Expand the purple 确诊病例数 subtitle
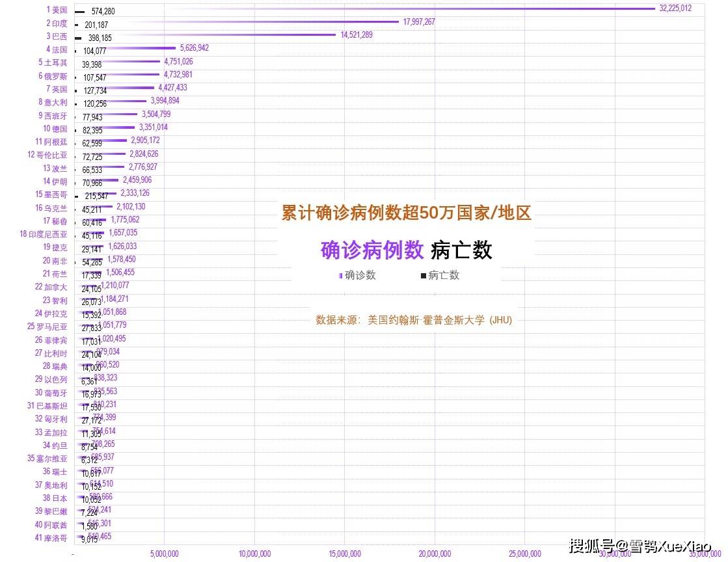Viewport: 728px width, 562px height. tap(373, 249)
